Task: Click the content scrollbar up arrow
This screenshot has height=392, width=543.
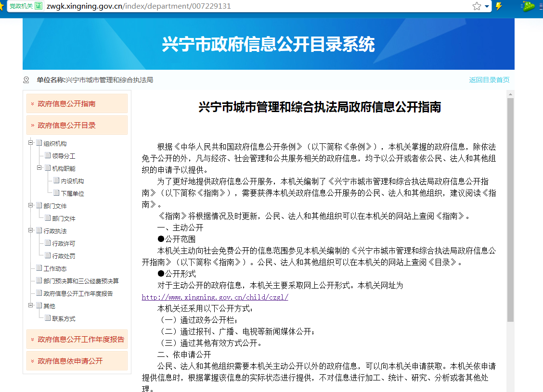Action: point(510,94)
